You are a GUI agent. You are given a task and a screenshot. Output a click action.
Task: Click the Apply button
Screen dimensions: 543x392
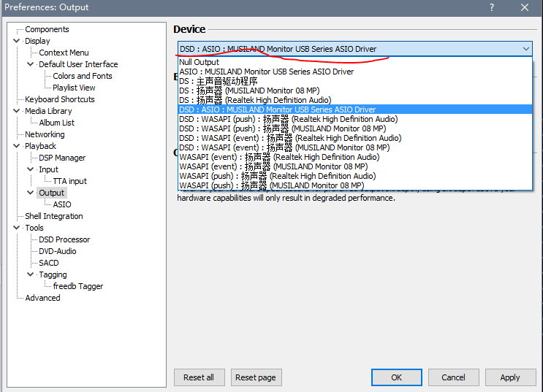pyautogui.click(x=509, y=377)
